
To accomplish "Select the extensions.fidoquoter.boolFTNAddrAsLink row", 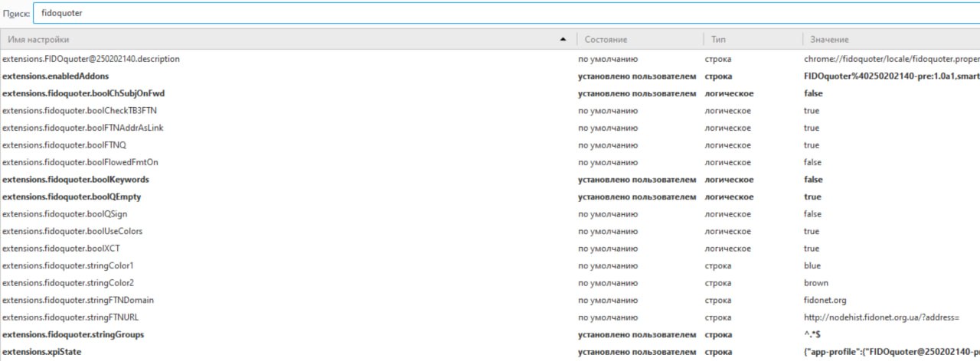I will 83,128.
